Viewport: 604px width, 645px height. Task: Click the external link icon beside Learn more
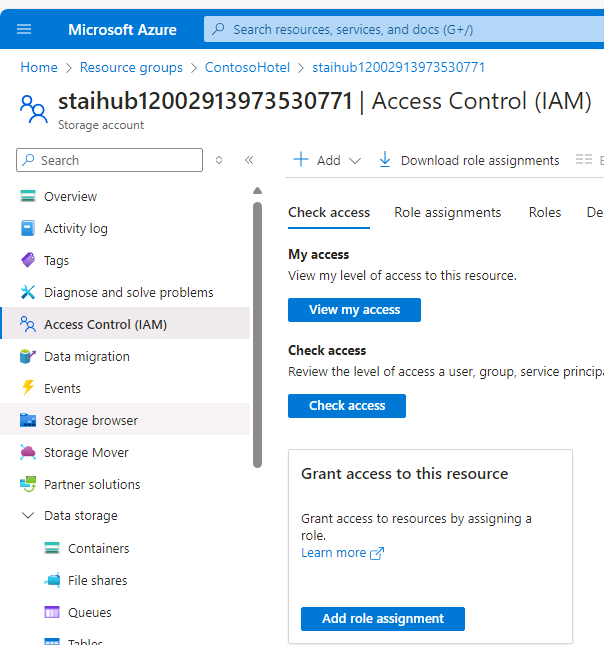[x=377, y=553]
